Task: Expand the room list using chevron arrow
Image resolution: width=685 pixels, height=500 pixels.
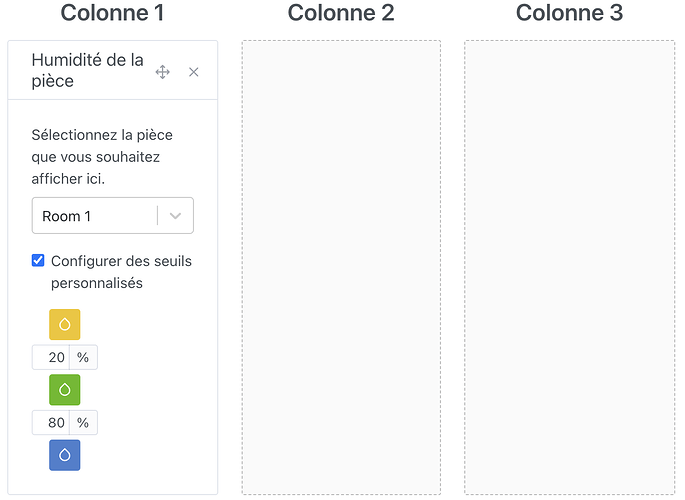Action: click(x=176, y=216)
